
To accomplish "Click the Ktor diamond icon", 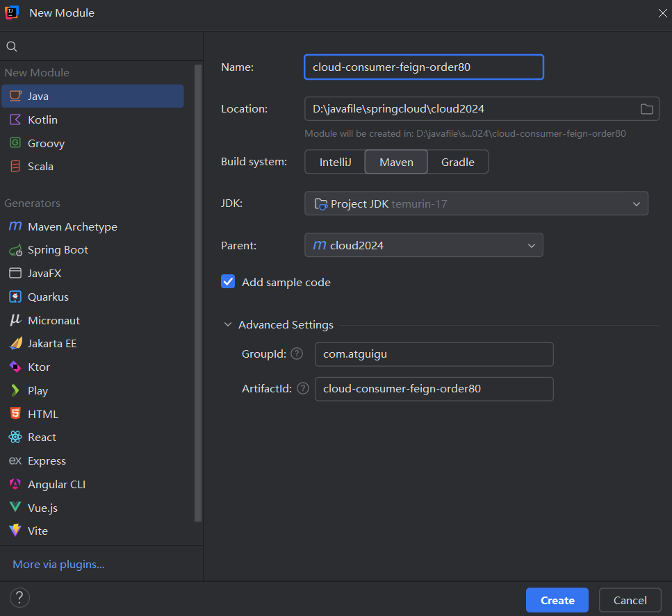I will 15,367.
